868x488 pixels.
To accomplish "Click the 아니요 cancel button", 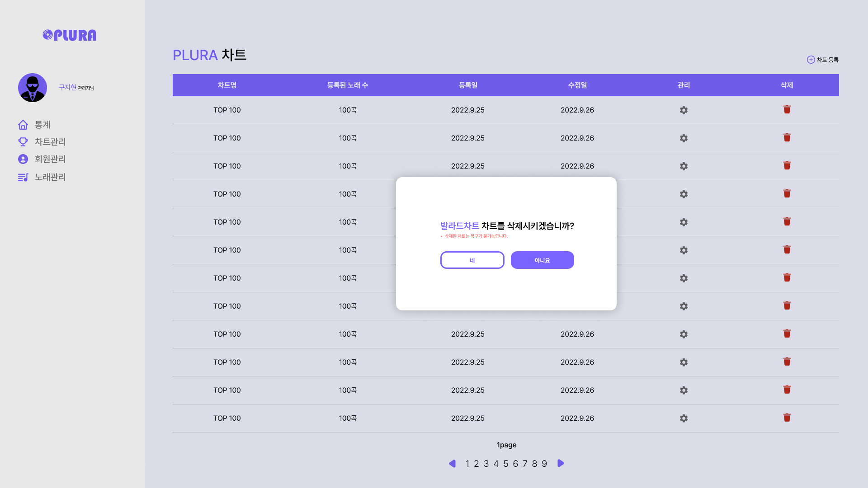I will pyautogui.click(x=542, y=260).
